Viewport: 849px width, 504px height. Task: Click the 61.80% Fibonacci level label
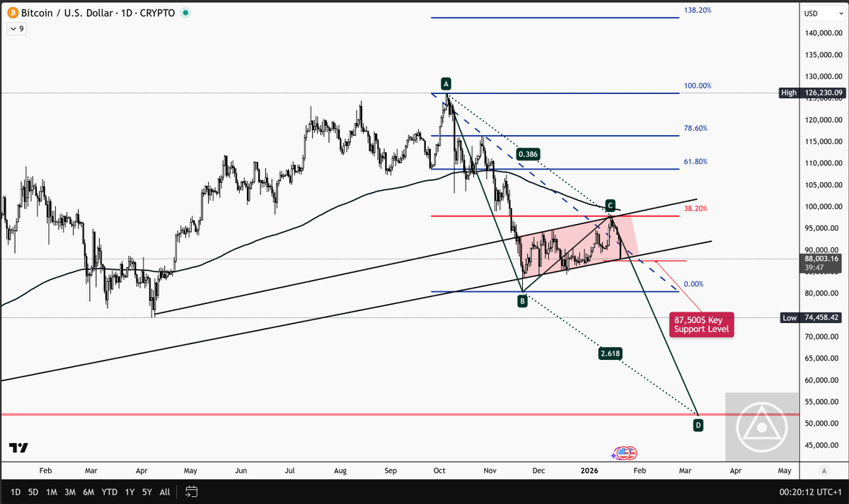click(x=695, y=161)
